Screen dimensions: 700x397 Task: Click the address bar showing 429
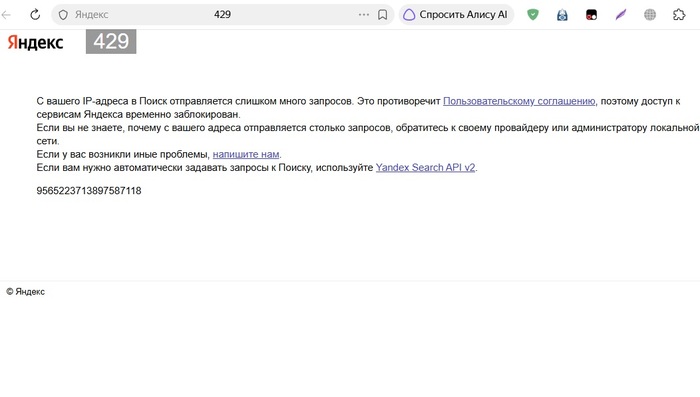(222, 15)
